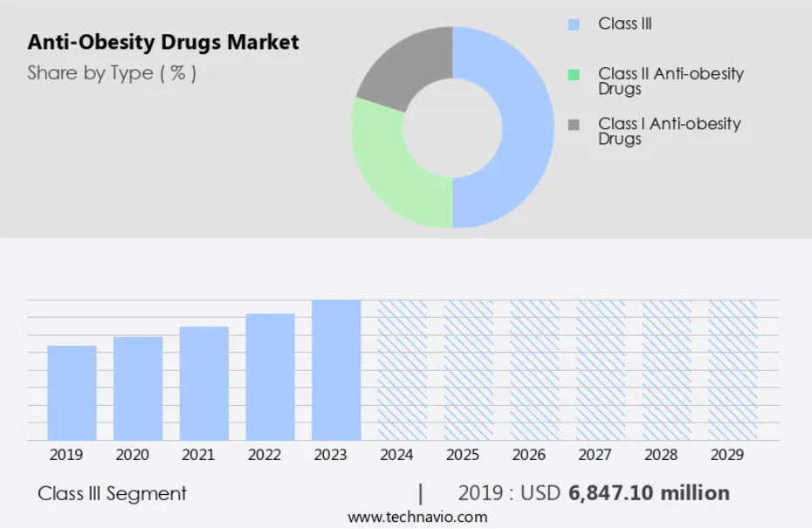The width and height of the screenshot is (812, 529).
Task: Select the tallest solid bar for 2023
Action: (x=336, y=370)
